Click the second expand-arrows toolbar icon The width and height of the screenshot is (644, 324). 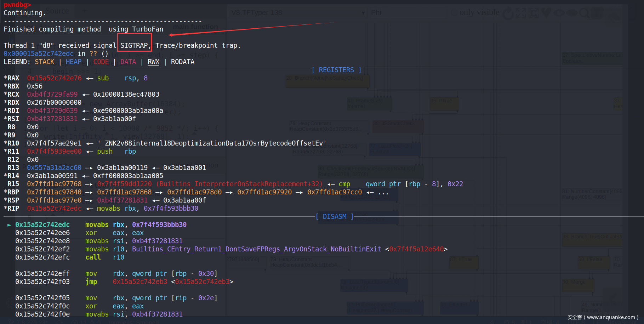pos(533,13)
